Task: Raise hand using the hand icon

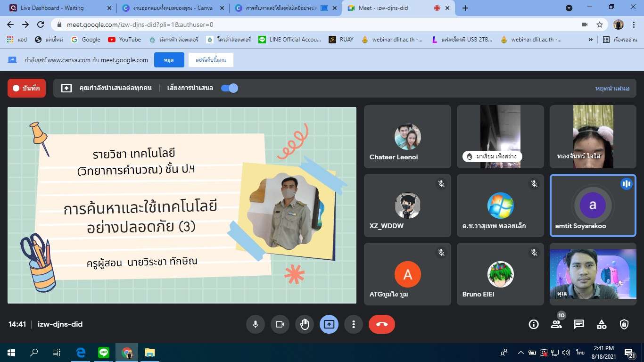Action: 305,324
